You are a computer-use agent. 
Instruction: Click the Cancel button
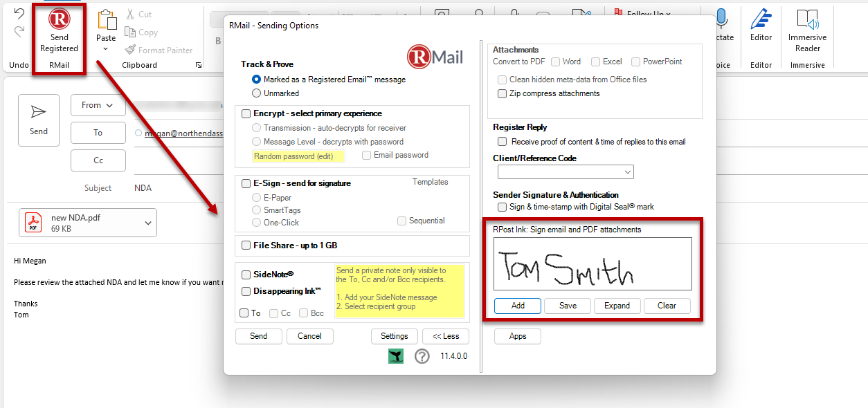click(309, 336)
